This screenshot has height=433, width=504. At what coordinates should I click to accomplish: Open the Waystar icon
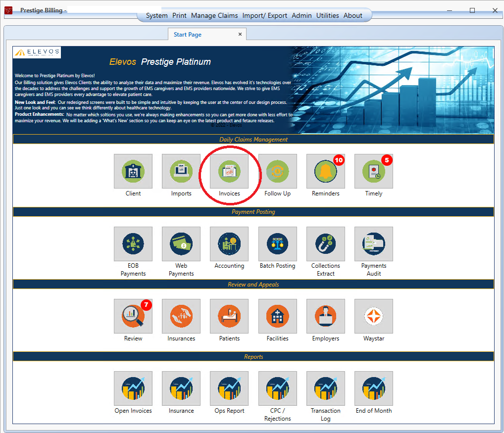(x=374, y=316)
